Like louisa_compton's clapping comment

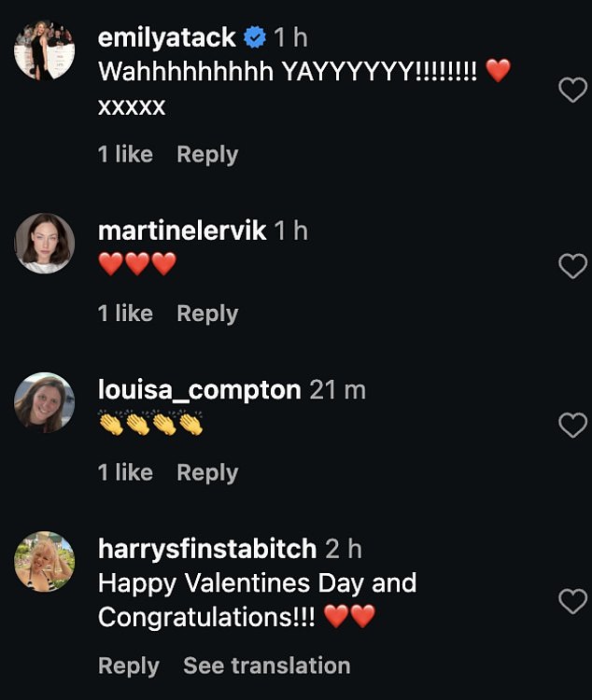point(571,426)
